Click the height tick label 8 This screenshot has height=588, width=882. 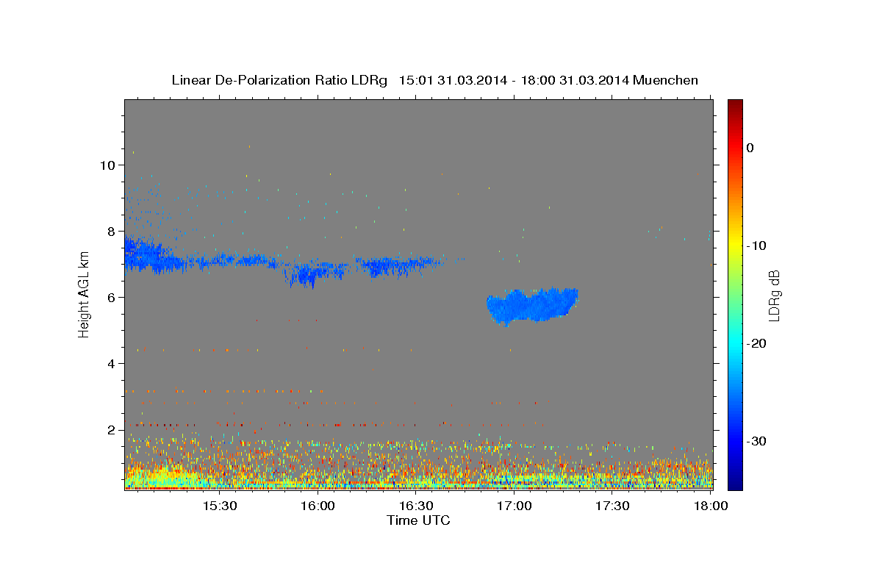[x=112, y=232]
